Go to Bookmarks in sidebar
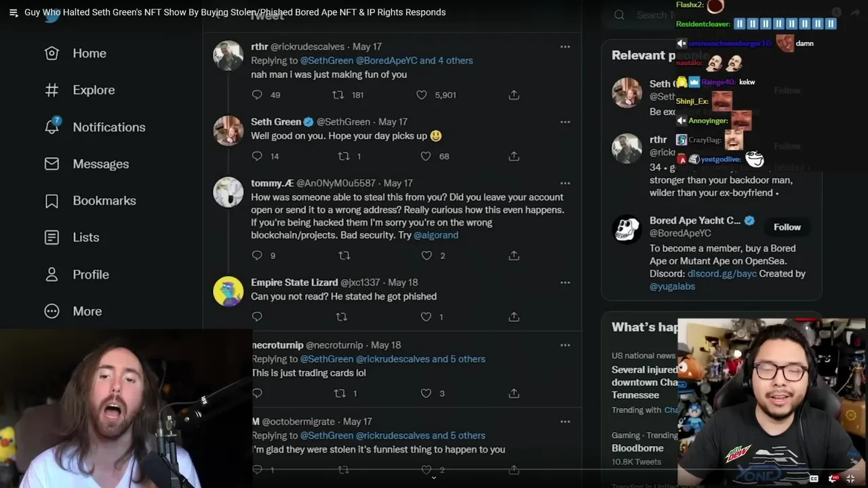This screenshot has width=868, height=488. point(52,201)
